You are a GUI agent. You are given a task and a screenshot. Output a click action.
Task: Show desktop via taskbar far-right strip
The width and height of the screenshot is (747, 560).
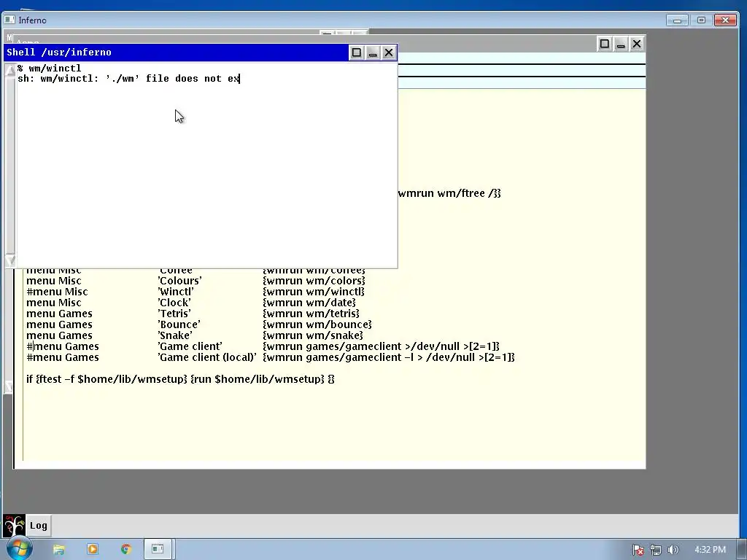pos(743,550)
